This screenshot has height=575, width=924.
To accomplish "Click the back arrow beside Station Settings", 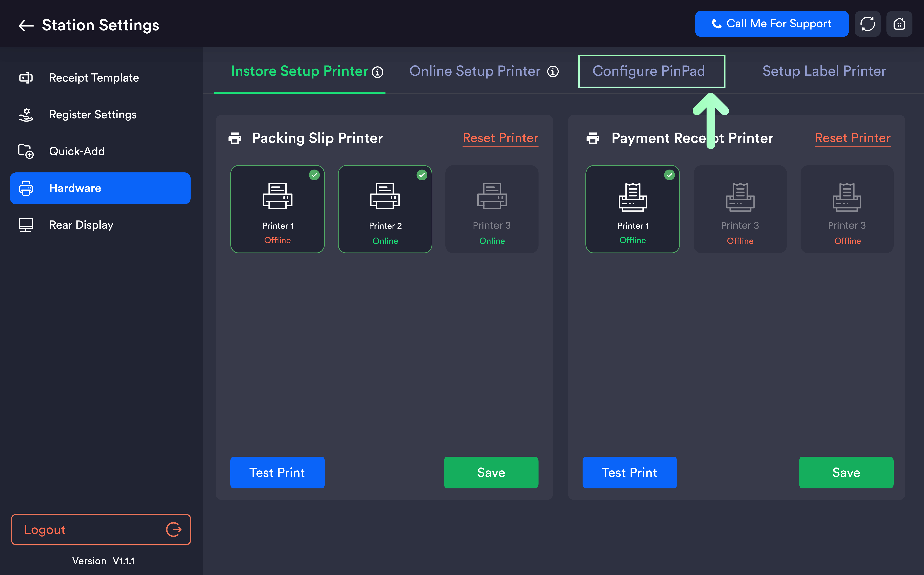I will [26, 25].
